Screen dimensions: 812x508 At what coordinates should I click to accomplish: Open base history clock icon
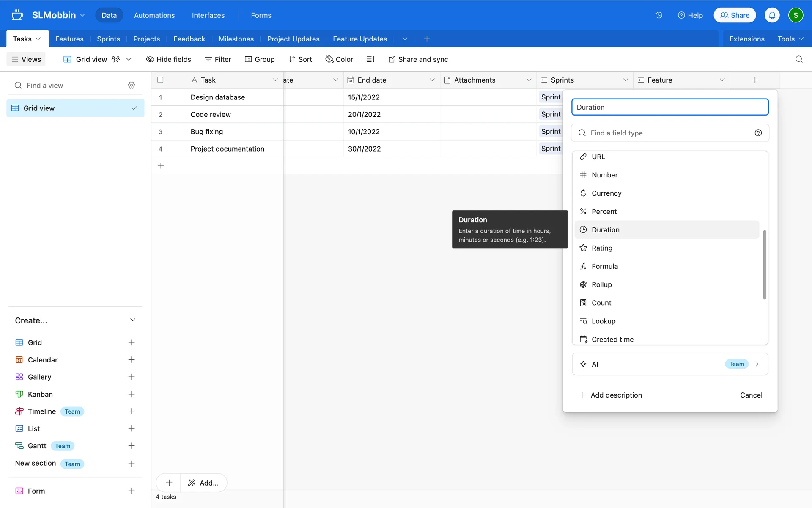(x=658, y=15)
